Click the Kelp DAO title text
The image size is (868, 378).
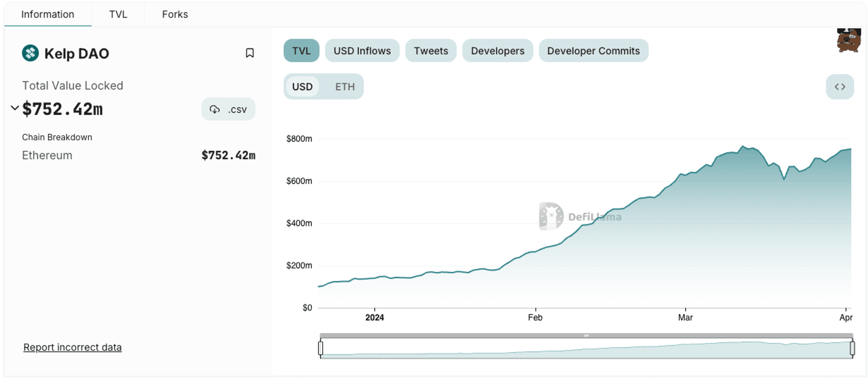click(77, 54)
